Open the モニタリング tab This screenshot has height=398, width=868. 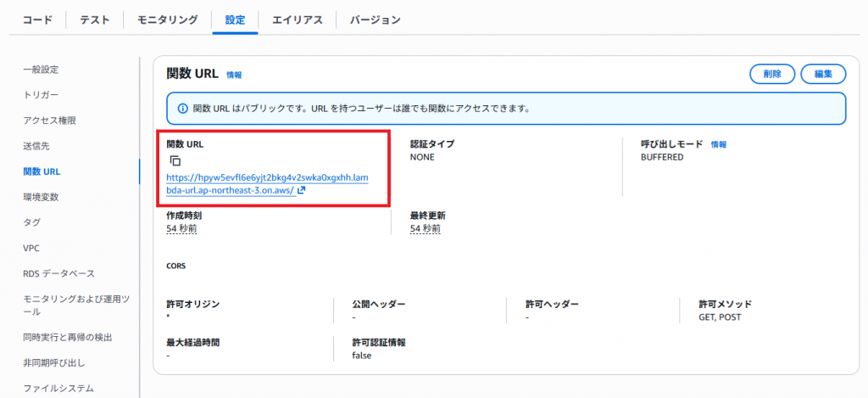(x=168, y=20)
